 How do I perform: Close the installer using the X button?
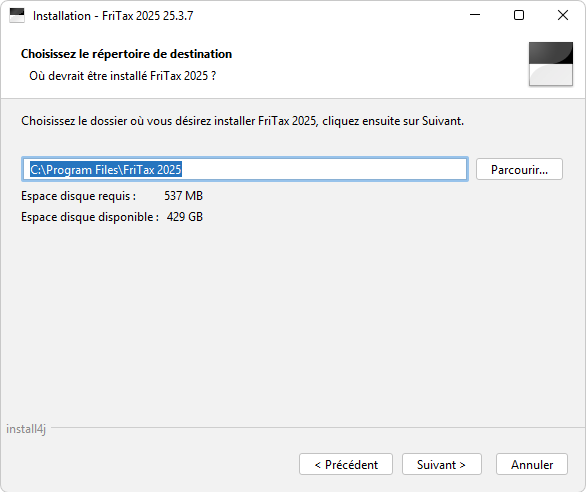click(563, 15)
